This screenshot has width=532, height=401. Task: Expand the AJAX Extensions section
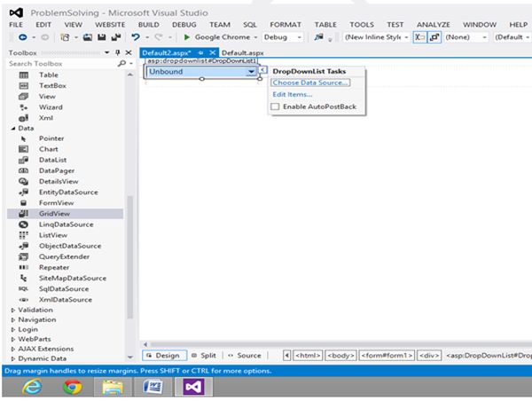coord(13,349)
